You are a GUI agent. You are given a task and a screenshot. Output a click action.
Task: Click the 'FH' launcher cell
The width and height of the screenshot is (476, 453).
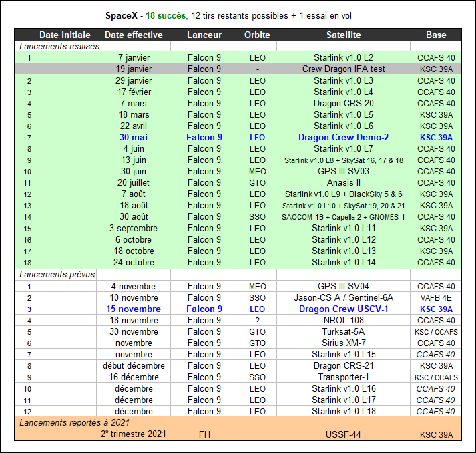click(204, 434)
